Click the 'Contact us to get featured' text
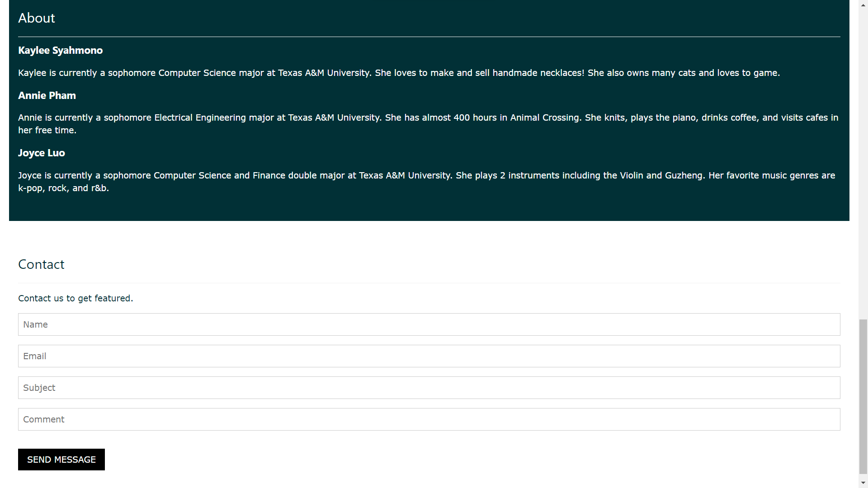 click(75, 298)
